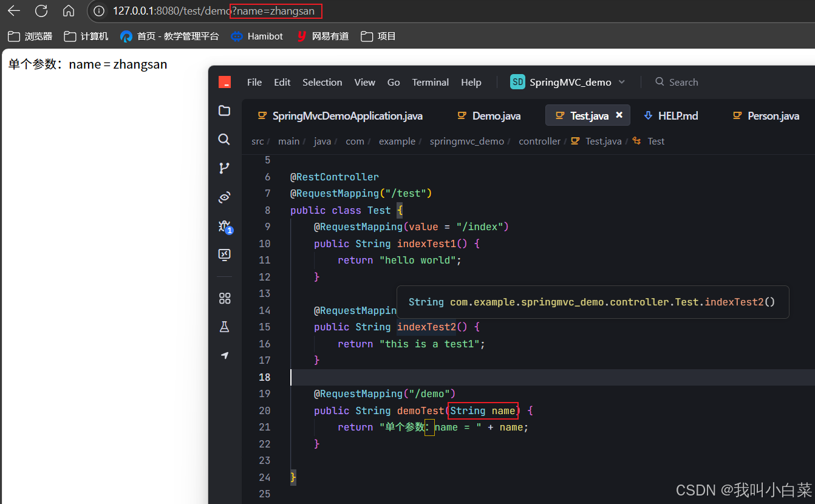Open the Terminal menu

pyautogui.click(x=431, y=83)
